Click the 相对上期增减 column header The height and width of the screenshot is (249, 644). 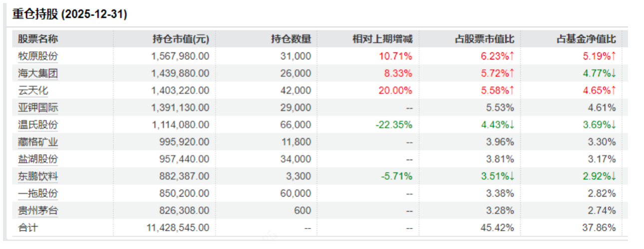click(382, 39)
